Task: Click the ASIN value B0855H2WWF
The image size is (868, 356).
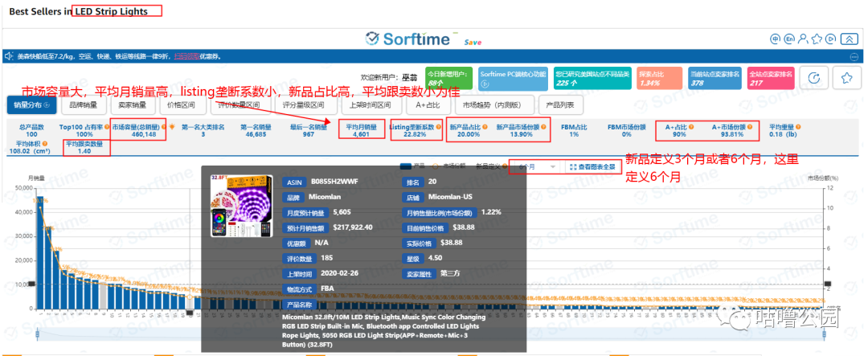Action: tap(333, 181)
